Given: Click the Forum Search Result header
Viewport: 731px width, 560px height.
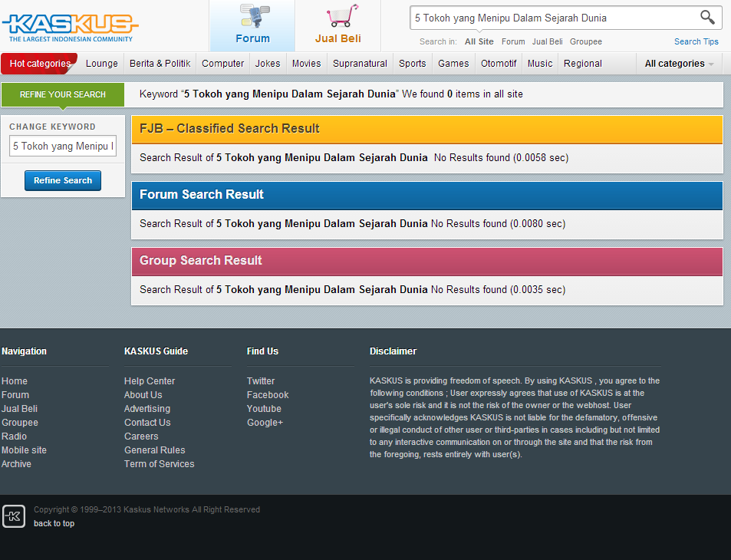Looking at the screenshot, I should [x=427, y=195].
